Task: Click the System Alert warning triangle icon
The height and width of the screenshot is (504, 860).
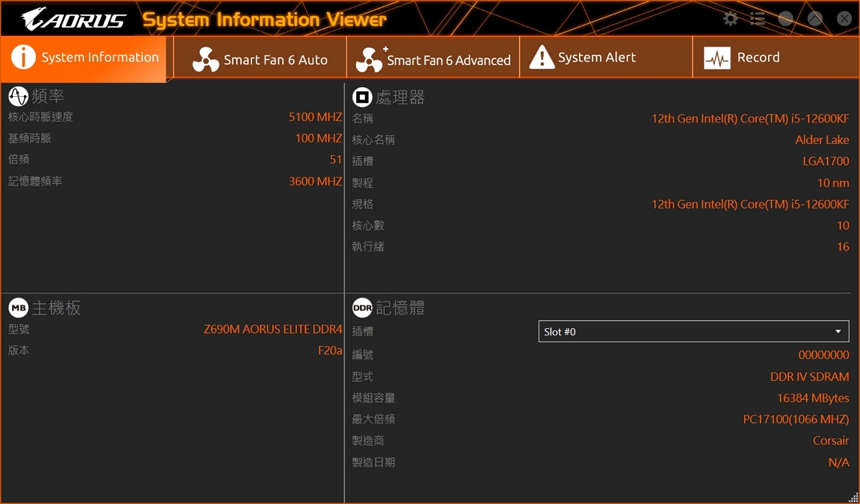Action: pyautogui.click(x=542, y=57)
